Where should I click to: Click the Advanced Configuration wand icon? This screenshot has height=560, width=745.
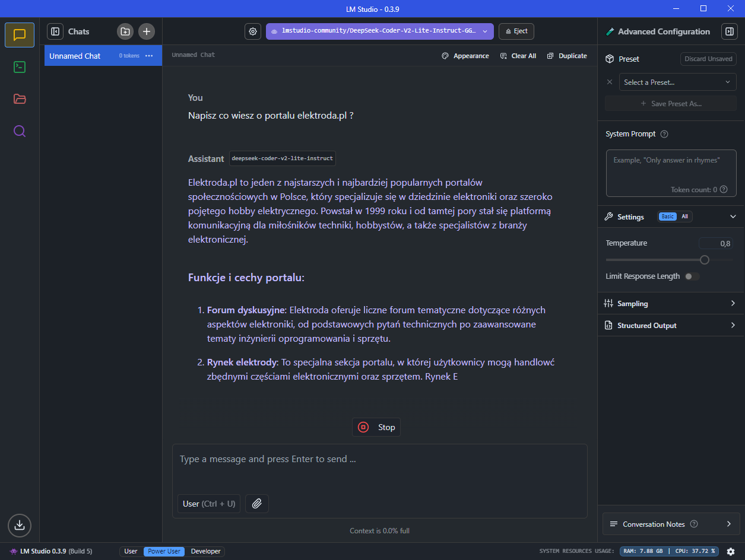point(610,31)
